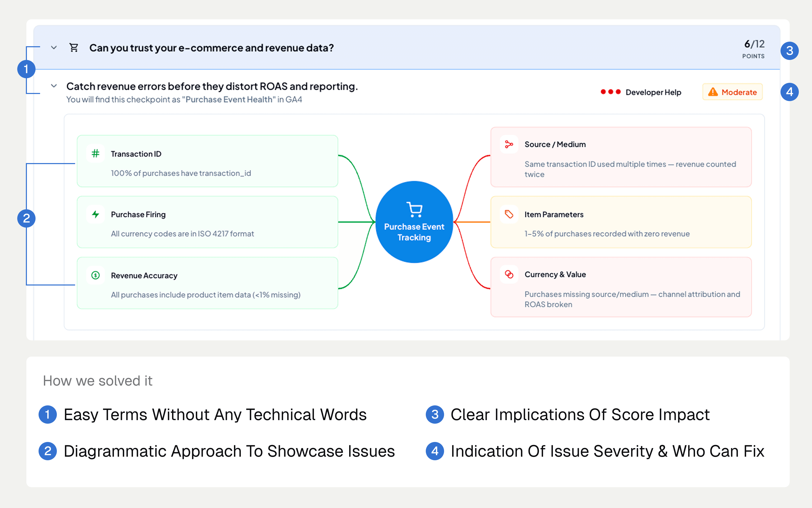Click the lightning bolt icon on Purchase Firing
The height and width of the screenshot is (508, 812).
(x=96, y=214)
